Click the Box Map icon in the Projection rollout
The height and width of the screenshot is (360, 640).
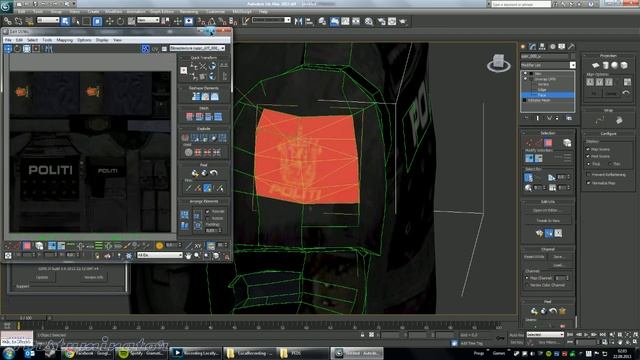pos(624,65)
